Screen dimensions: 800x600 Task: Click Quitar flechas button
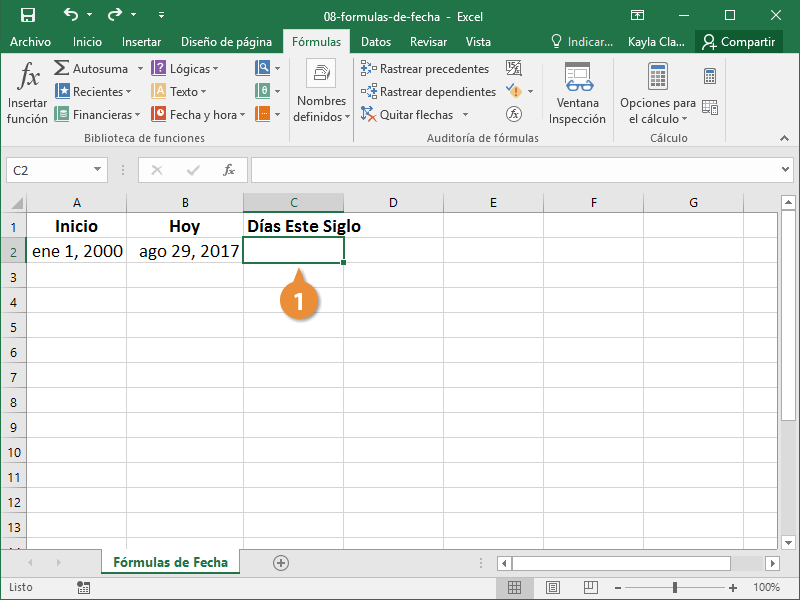[x=407, y=115]
